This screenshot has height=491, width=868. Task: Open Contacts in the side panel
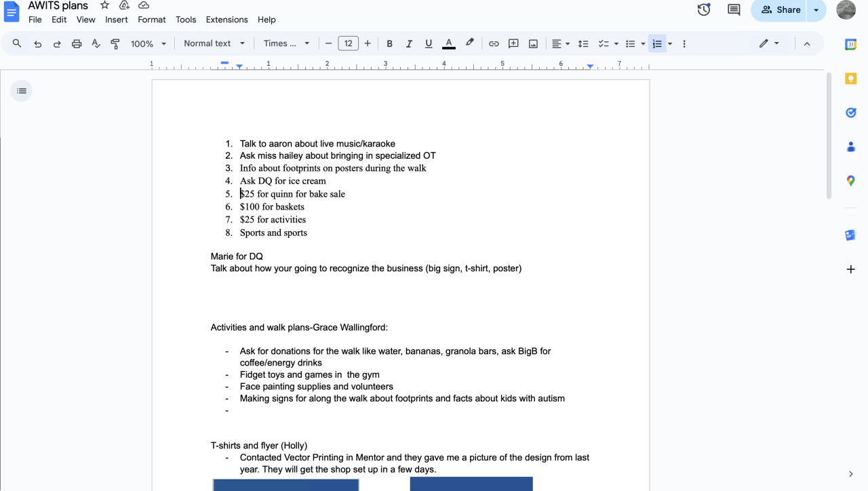(x=850, y=146)
